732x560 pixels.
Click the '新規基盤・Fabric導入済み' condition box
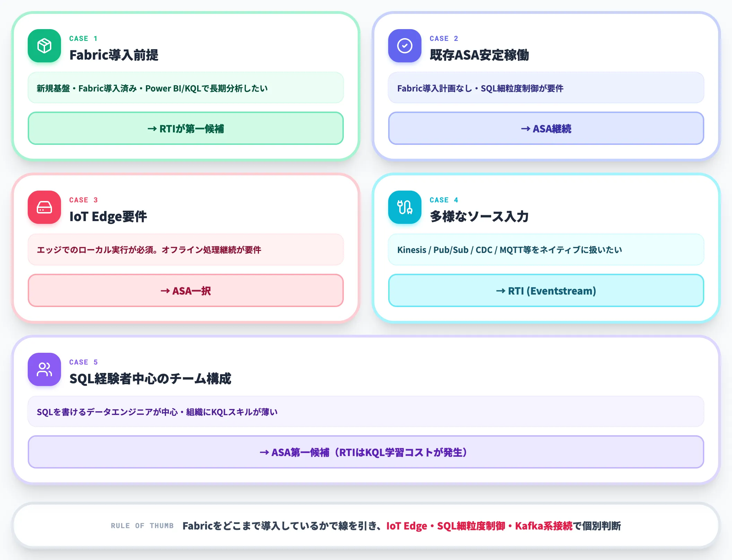click(x=186, y=88)
